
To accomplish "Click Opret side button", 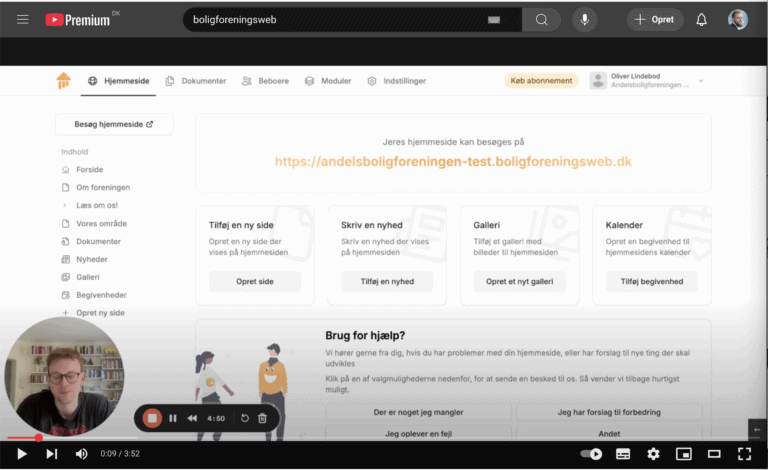I will point(255,282).
